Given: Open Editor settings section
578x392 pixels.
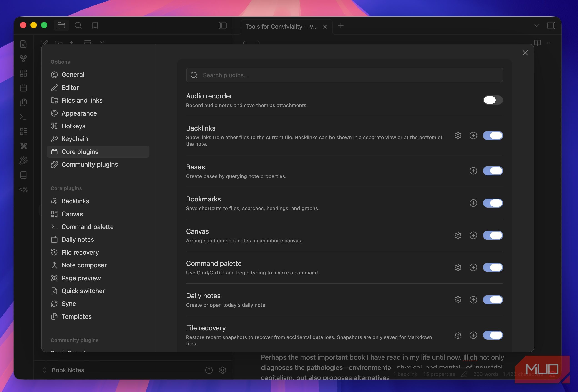Looking at the screenshot, I should [98, 88].
